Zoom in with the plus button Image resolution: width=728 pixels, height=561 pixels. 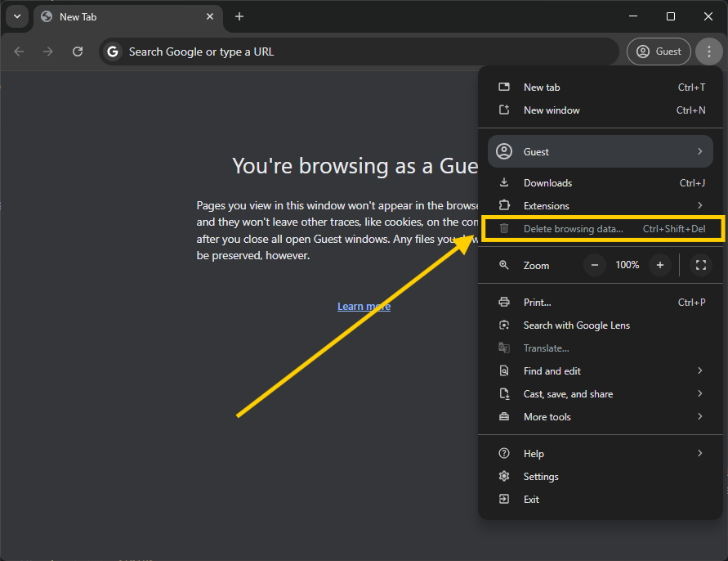coord(659,265)
